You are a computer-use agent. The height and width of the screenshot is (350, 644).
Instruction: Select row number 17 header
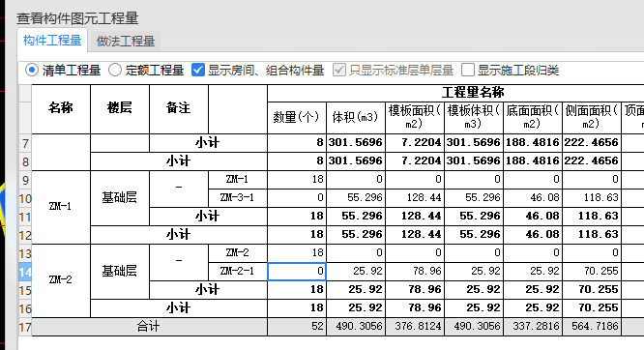click(x=25, y=328)
